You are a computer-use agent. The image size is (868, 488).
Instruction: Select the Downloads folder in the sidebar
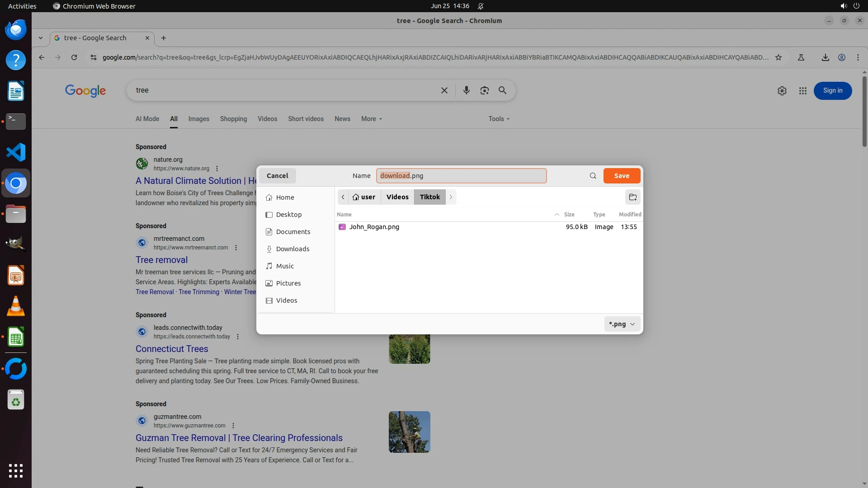pyautogui.click(x=292, y=249)
